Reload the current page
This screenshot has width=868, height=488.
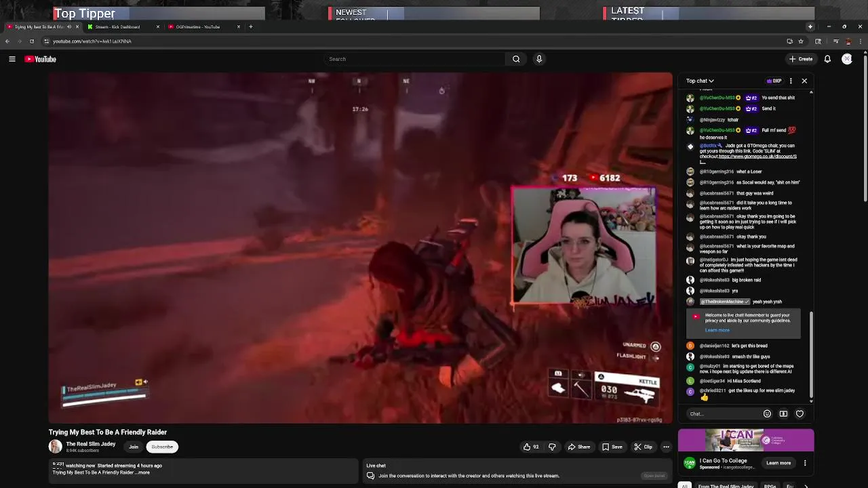click(x=31, y=41)
